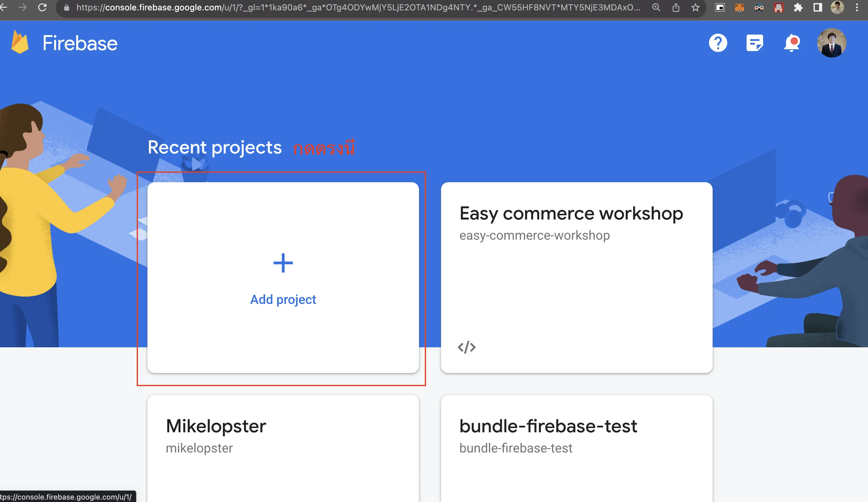868x502 pixels.
Task: Open the Firebase account avatar menu
Action: tap(832, 43)
